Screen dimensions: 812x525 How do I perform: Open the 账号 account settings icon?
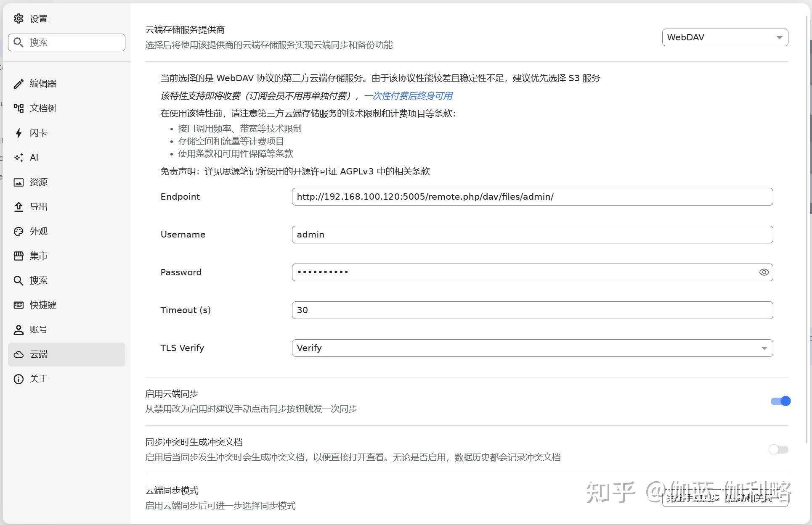19,330
